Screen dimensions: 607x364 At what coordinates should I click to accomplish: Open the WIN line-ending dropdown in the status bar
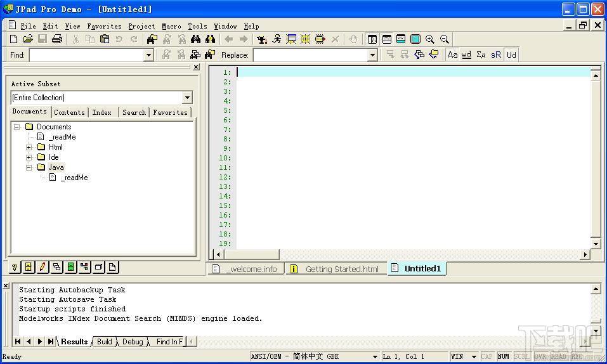[x=474, y=356]
